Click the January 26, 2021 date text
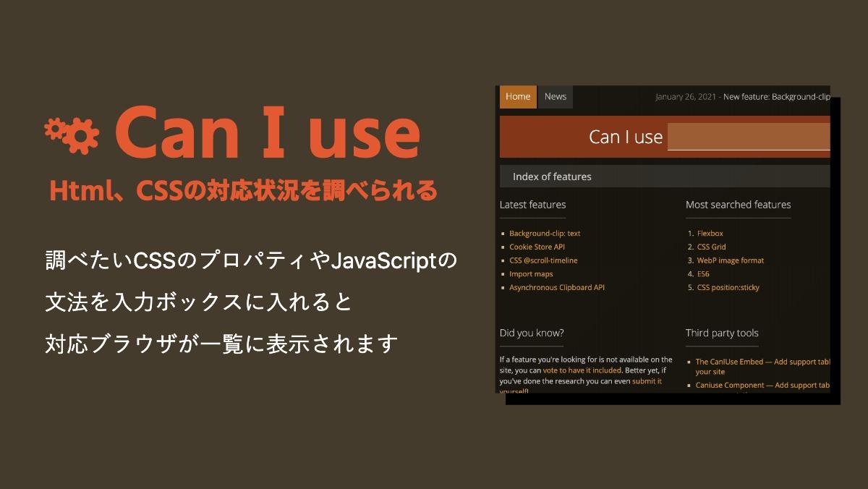The width and height of the screenshot is (868, 489). coord(687,97)
